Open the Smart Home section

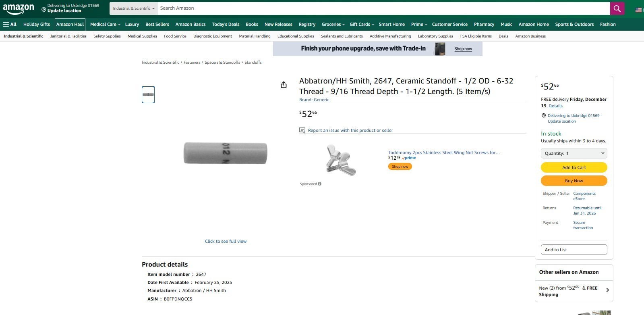point(391,24)
